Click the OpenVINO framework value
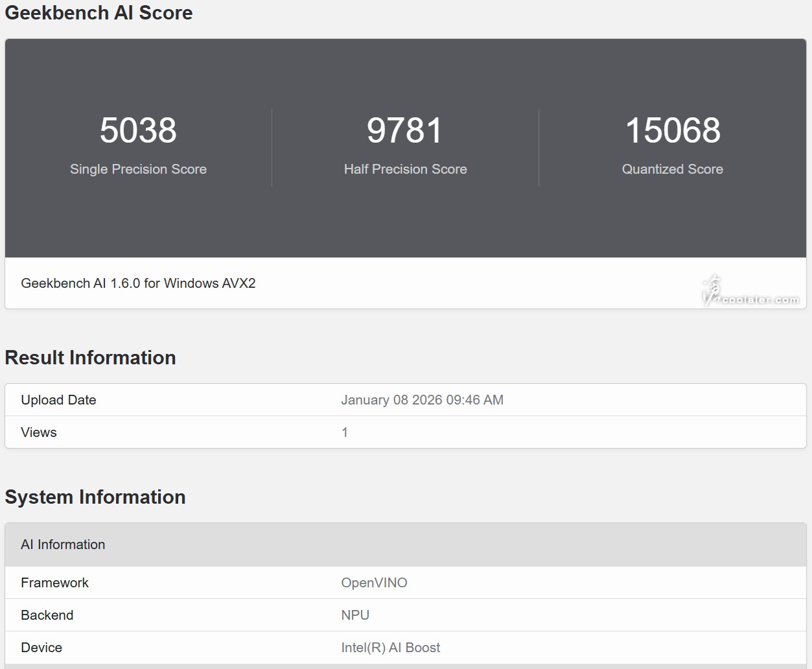 click(x=374, y=583)
